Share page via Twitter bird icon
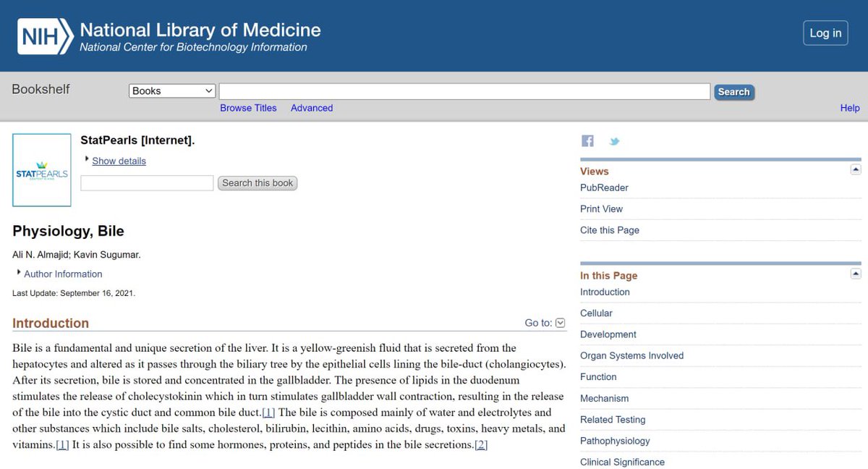 tap(614, 141)
